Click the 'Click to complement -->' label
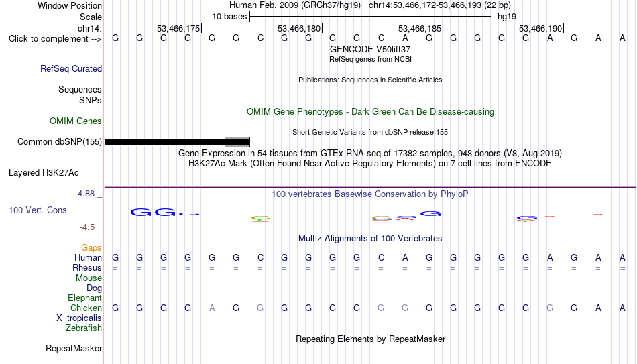This screenshot has width=637, height=364. tap(55, 39)
